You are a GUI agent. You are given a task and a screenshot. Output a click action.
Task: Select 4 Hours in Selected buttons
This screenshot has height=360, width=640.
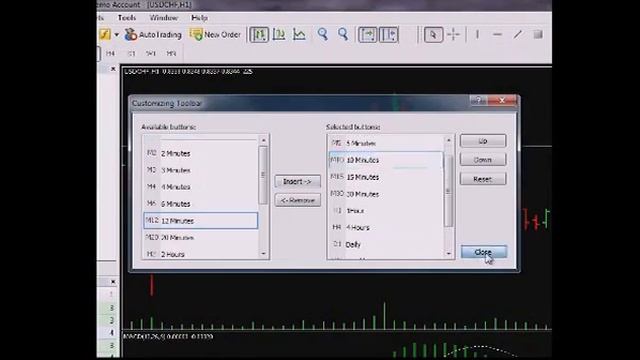pyautogui.click(x=386, y=227)
